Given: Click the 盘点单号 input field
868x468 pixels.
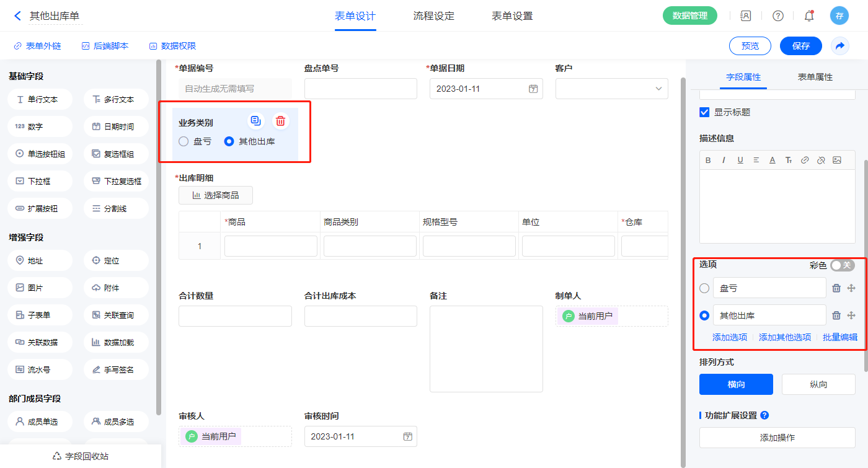Looking at the screenshot, I should 360,89.
